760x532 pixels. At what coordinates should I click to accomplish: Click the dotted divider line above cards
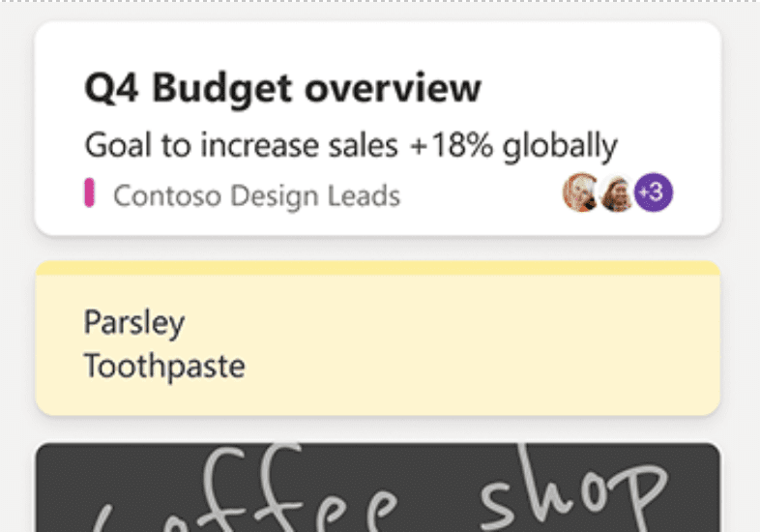click(x=380, y=2)
